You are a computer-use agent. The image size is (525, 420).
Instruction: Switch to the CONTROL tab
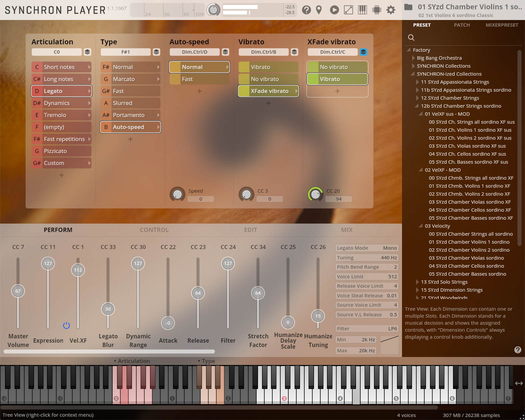[x=154, y=230]
